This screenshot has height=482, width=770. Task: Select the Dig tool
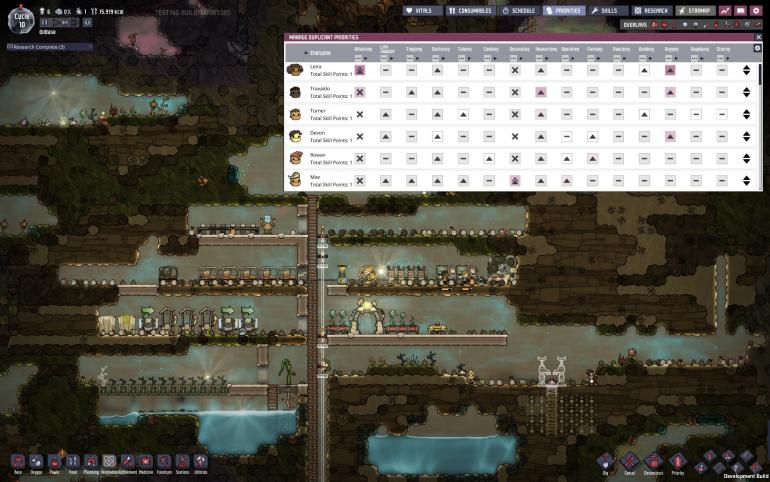(605, 462)
